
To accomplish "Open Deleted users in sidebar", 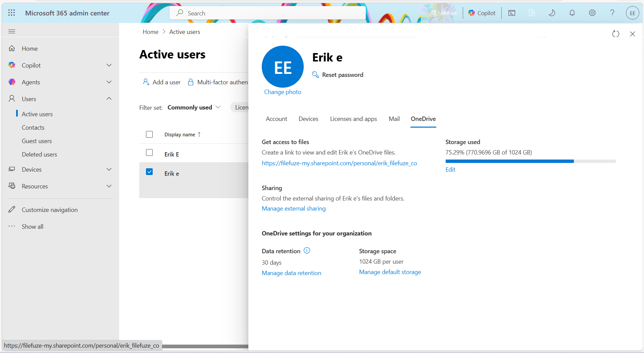I will (x=40, y=155).
